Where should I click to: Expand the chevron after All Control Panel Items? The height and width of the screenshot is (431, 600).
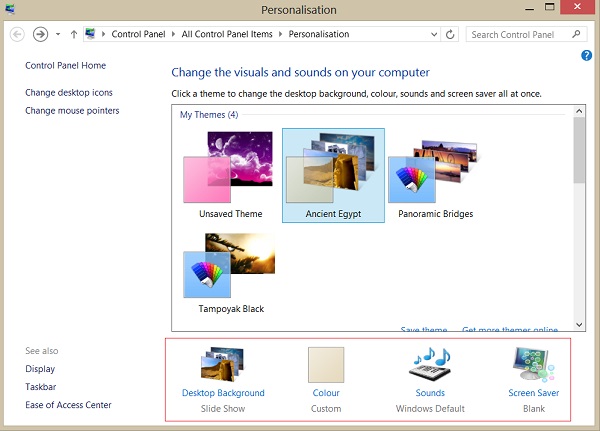coord(280,34)
